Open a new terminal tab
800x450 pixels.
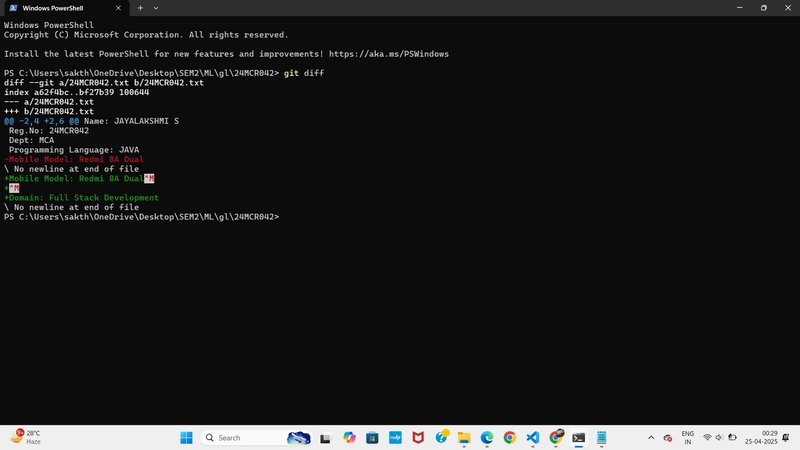(x=140, y=8)
